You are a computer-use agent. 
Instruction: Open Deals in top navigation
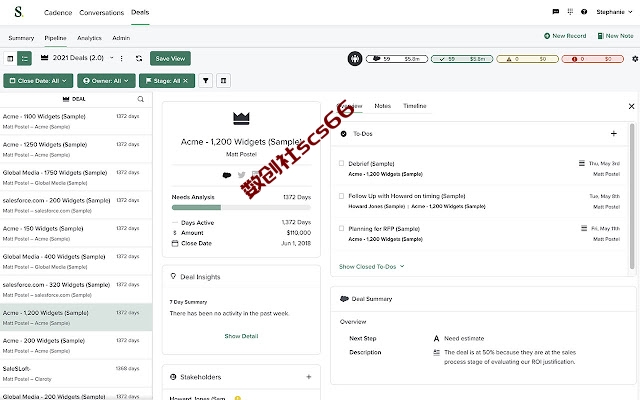click(140, 12)
